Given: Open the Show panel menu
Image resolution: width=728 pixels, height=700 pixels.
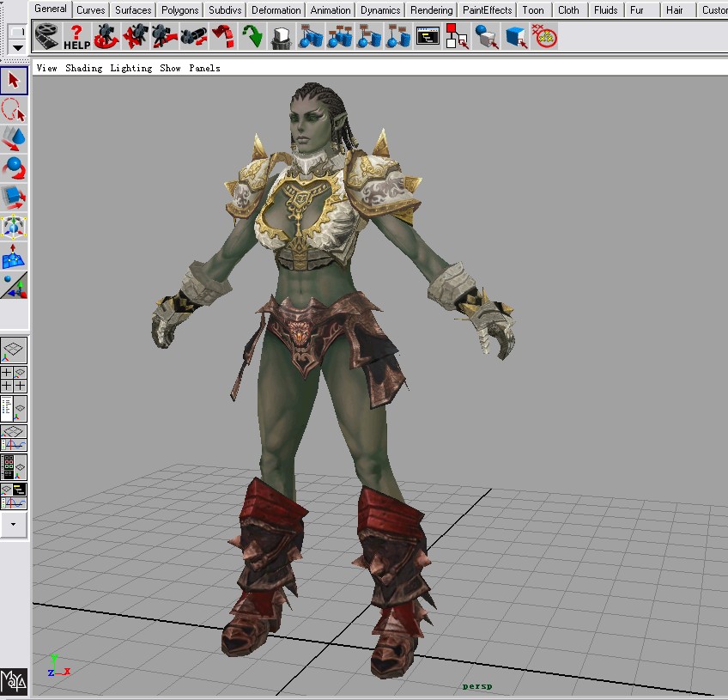Looking at the screenshot, I should [170, 68].
